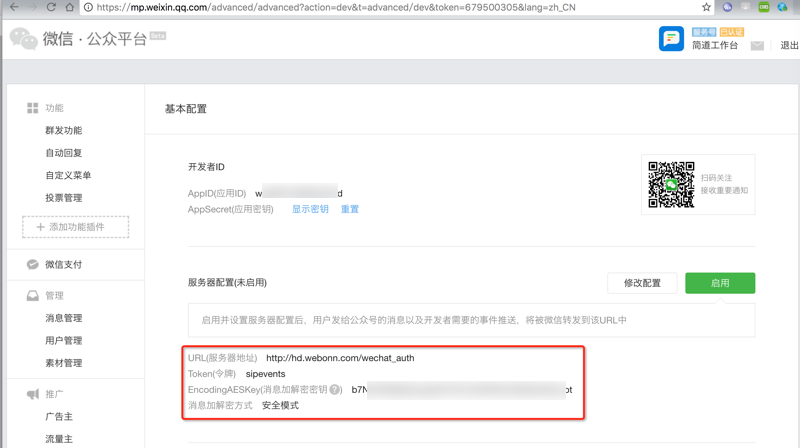800x448 pixels.
Task: Click the globe extension icon
Action: coord(782,7)
